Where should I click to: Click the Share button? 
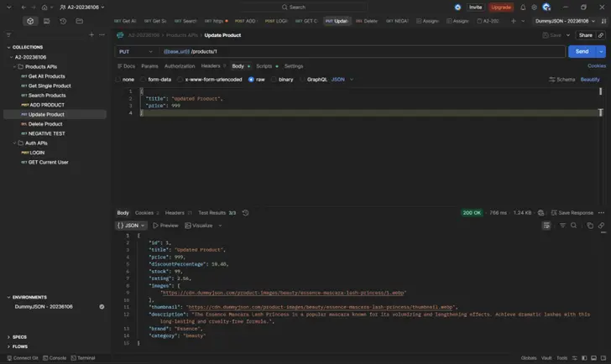[585, 35]
